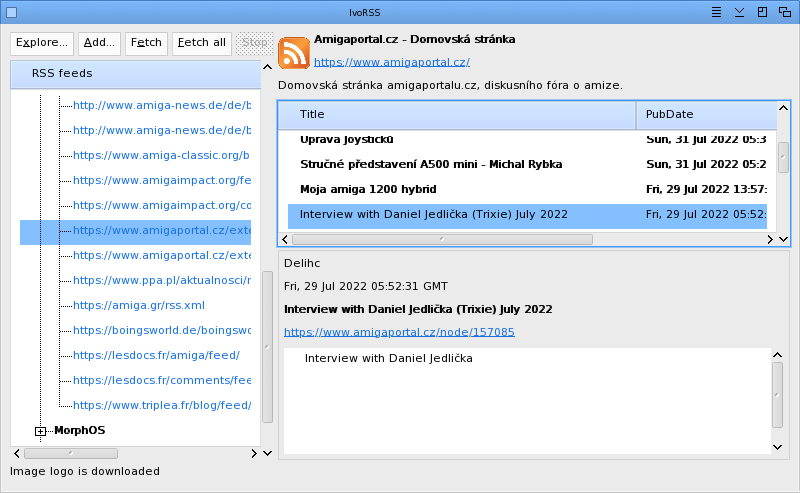800x493 pixels.
Task: Select the boingsworld.de feed in tree
Action: [161, 330]
